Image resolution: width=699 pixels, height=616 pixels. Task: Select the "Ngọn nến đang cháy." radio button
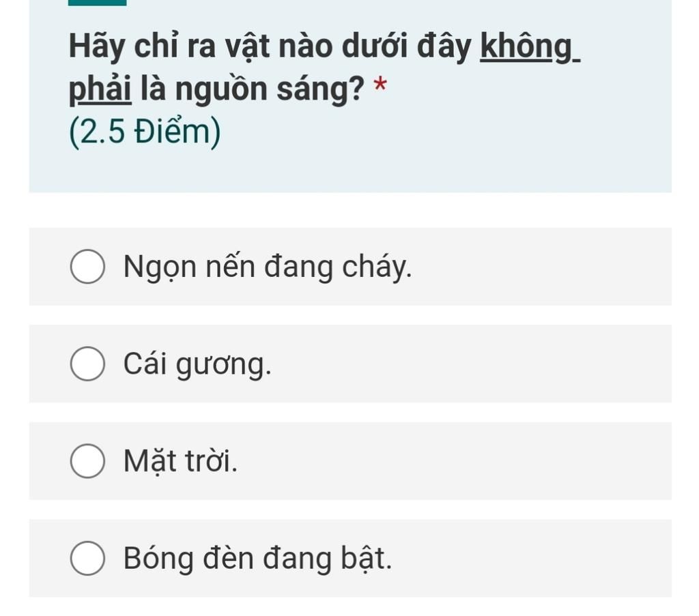(x=87, y=267)
